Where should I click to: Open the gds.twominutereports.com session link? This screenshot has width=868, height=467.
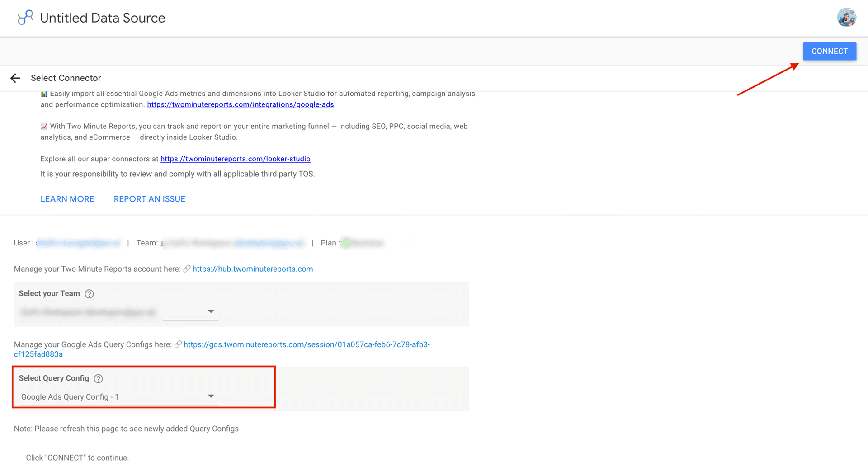222,349
